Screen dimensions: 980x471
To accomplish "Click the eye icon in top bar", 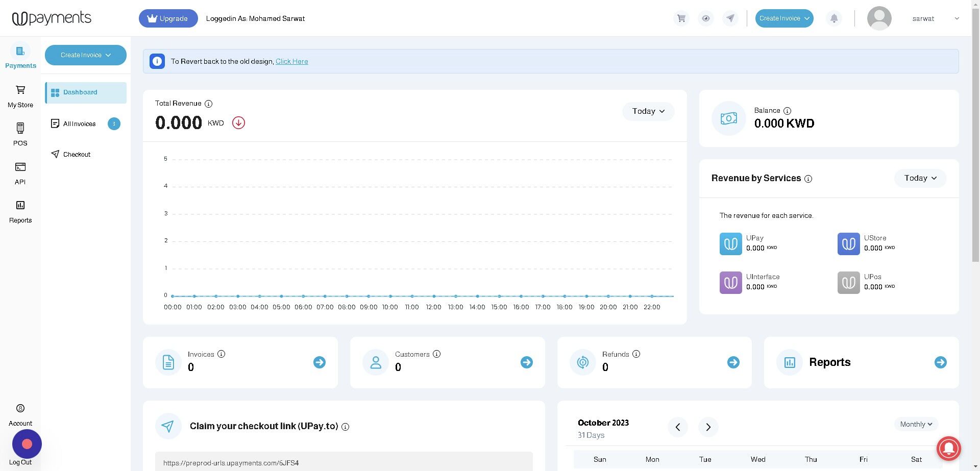I will coord(706,18).
